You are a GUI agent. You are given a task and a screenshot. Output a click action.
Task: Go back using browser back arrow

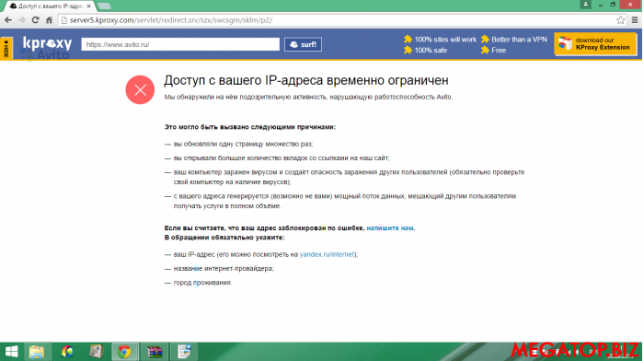8,20
